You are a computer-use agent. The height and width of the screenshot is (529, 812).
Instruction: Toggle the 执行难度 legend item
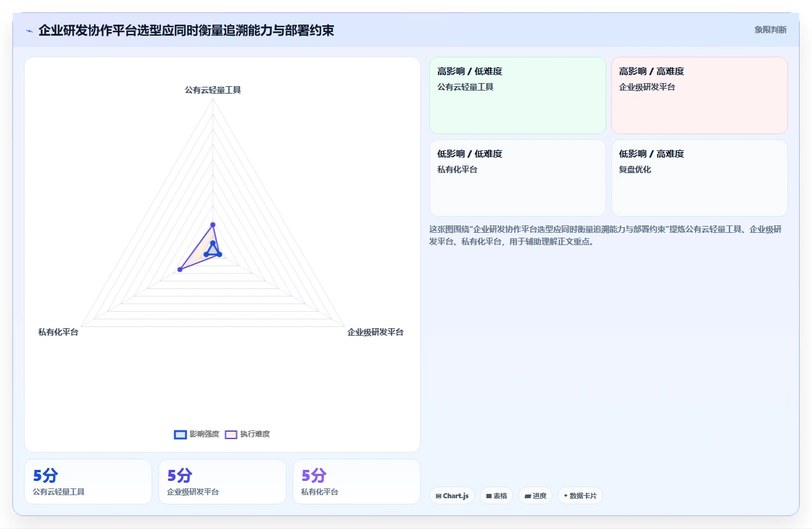tap(247, 434)
